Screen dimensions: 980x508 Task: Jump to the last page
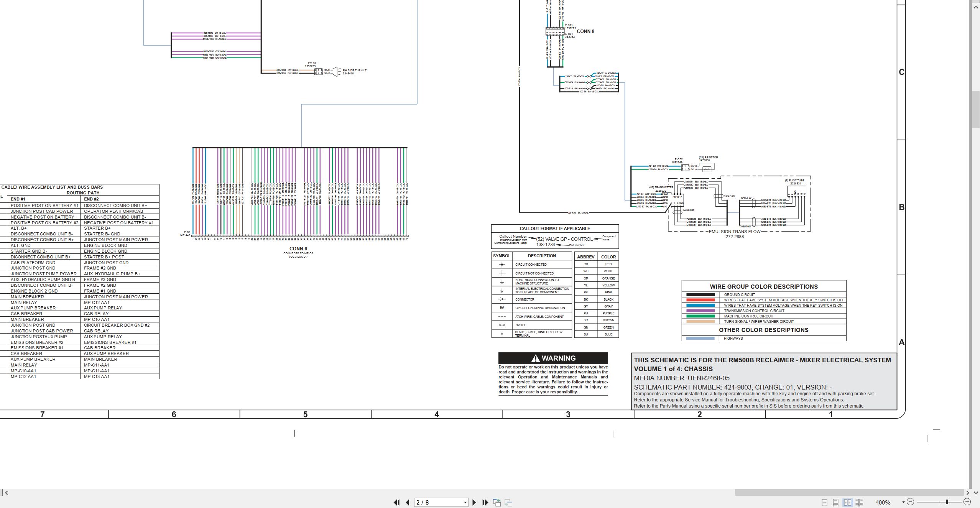485,502
